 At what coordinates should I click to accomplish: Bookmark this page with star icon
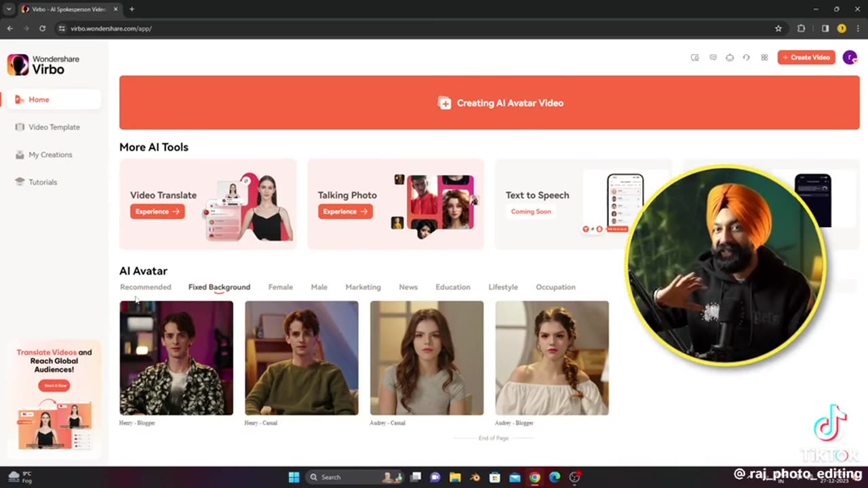(x=778, y=28)
